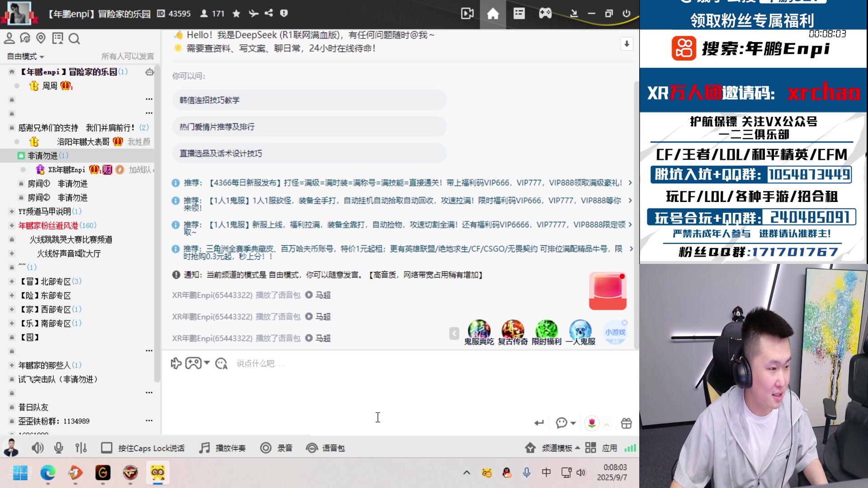Toggle the microphone mute
Screen dimensions: 868x488
pyautogui.click(x=59, y=448)
